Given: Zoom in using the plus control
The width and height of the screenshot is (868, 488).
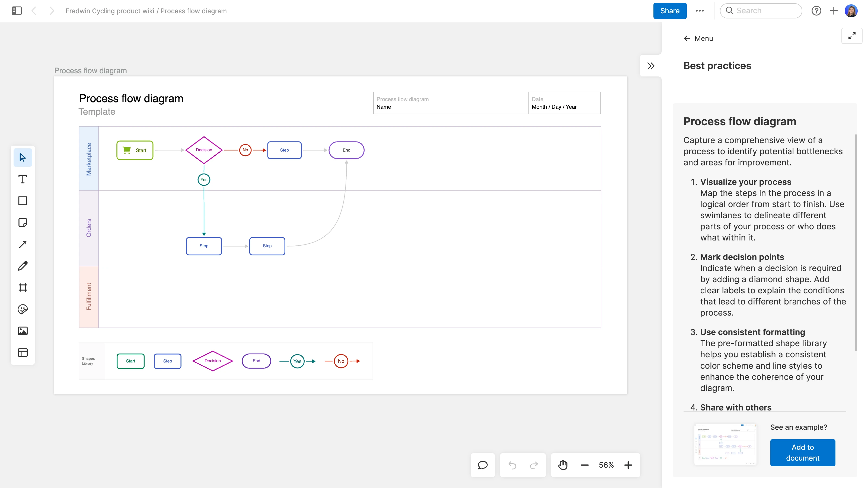Looking at the screenshot, I should point(628,465).
